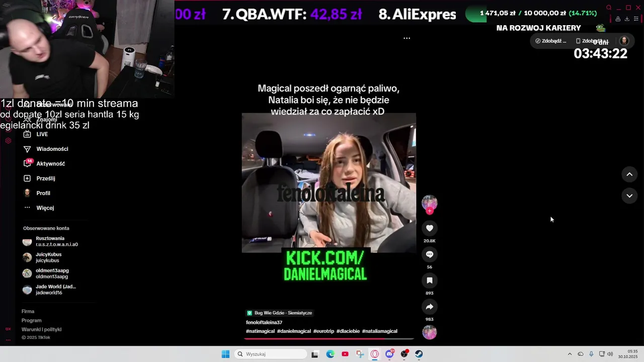The width and height of the screenshot is (644, 362).
Task: Click the Zdobądź app phone button
Action: coord(592,41)
